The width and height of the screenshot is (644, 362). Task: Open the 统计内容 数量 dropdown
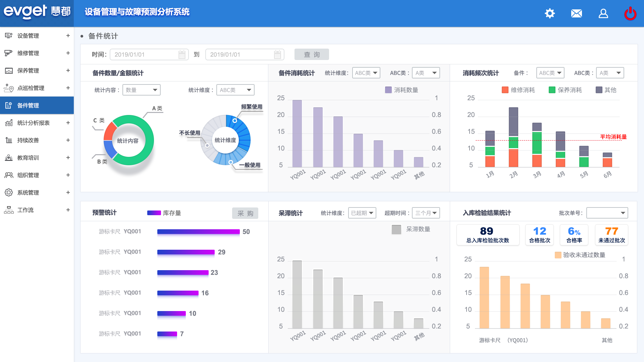point(141,90)
